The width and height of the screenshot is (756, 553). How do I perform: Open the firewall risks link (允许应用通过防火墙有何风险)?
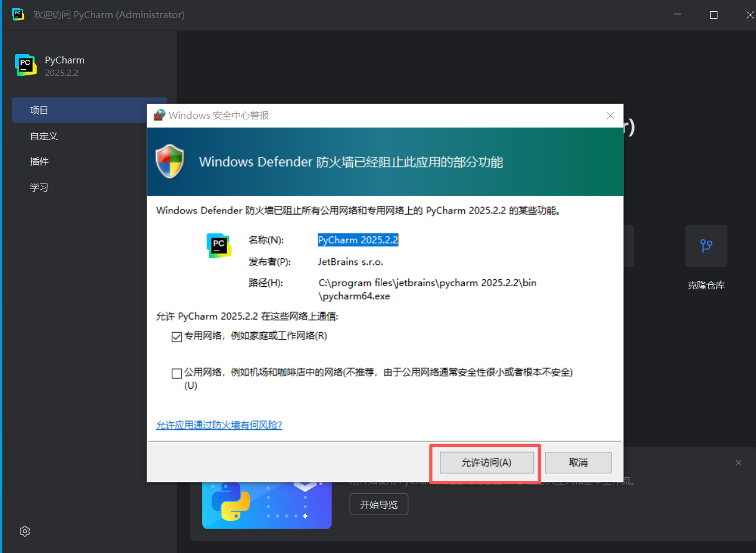[x=219, y=425]
